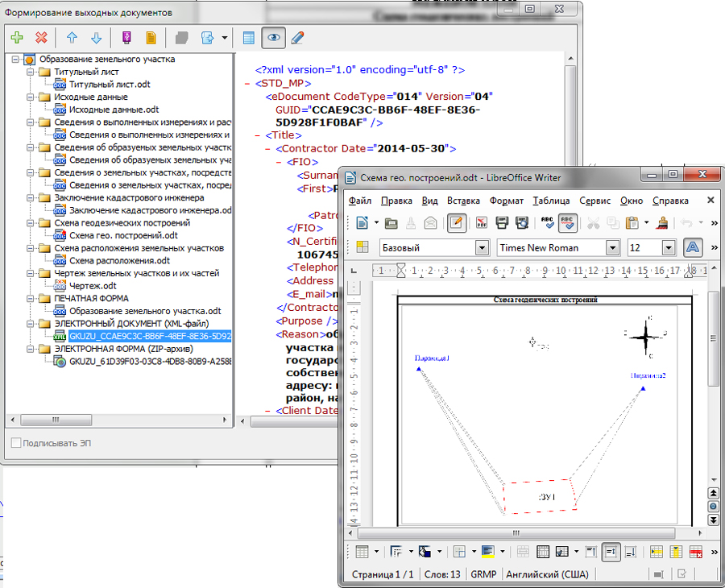Select 'Схема гео. построений.odt' file

(x=123, y=235)
